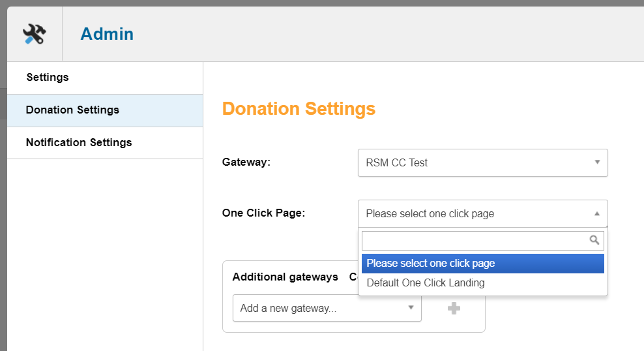Click the orange Donation Settings heading
Viewport: 644px width, 351px height.
pos(299,108)
